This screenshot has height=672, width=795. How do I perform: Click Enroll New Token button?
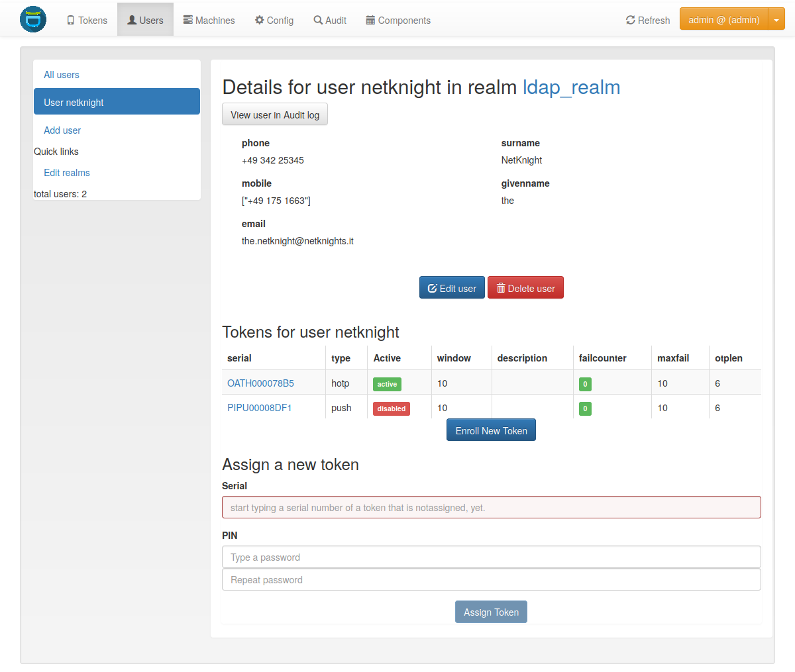coord(491,430)
